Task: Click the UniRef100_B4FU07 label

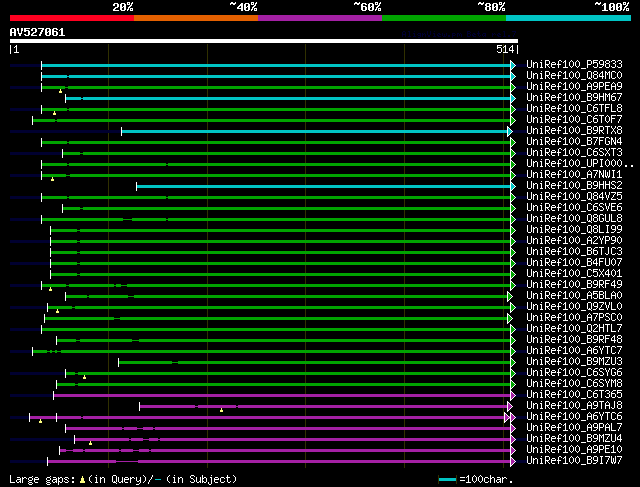Action: click(x=574, y=263)
